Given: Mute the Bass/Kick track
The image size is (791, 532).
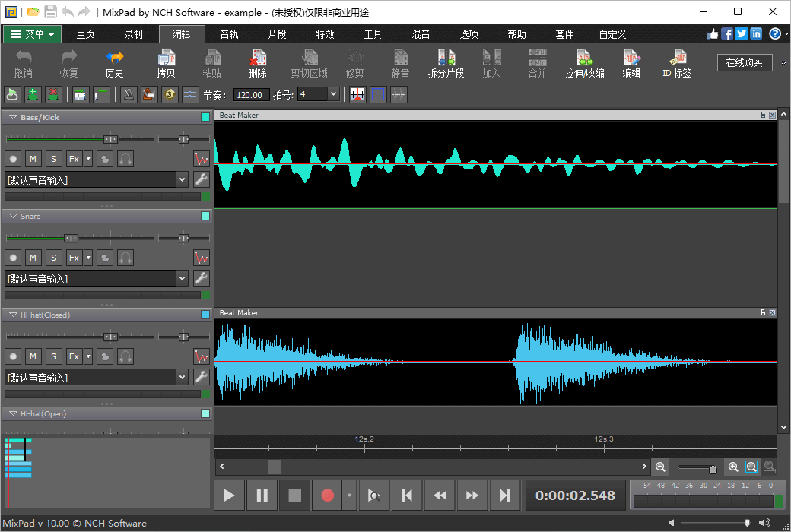Looking at the screenshot, I should (x=33, y=159).
